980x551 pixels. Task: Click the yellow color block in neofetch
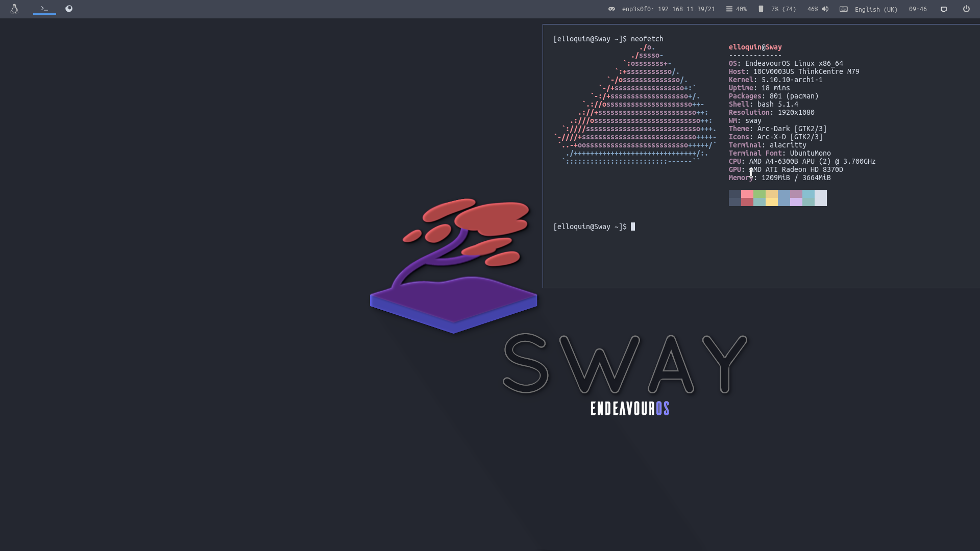coord(772,198)
